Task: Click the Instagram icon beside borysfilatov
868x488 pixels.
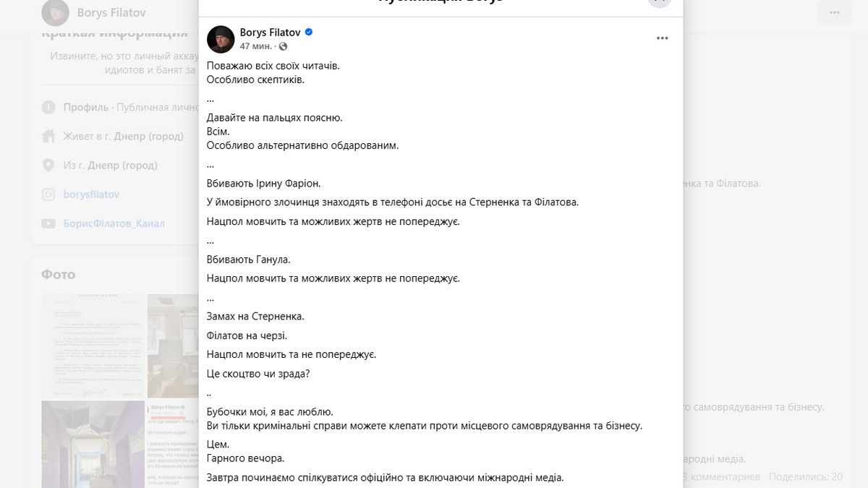Action: pos(48,194)
